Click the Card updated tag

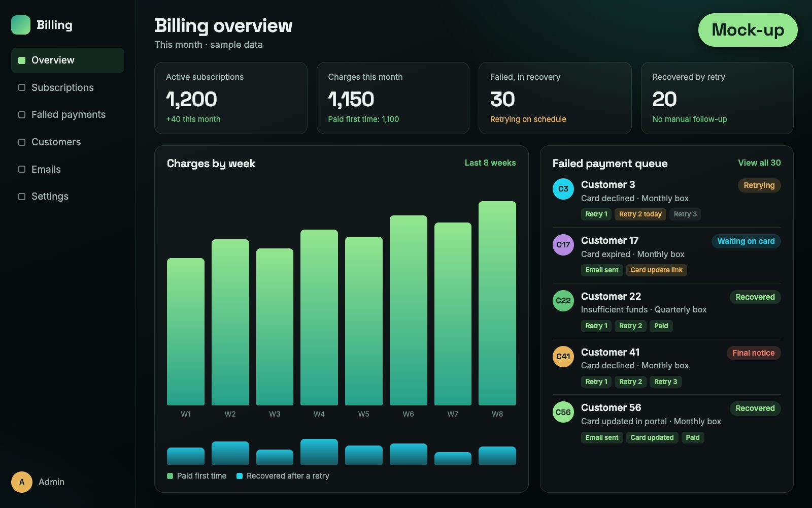click(652, 438)
